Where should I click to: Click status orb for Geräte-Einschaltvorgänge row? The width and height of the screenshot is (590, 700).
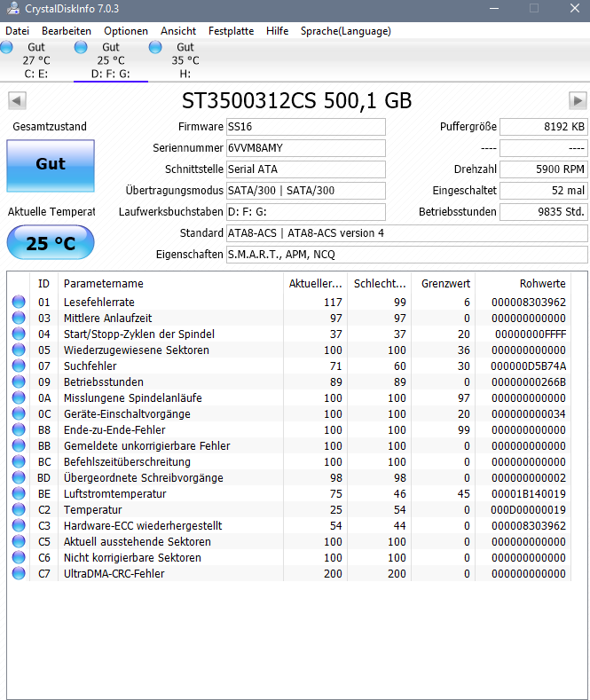coord(19,413)
